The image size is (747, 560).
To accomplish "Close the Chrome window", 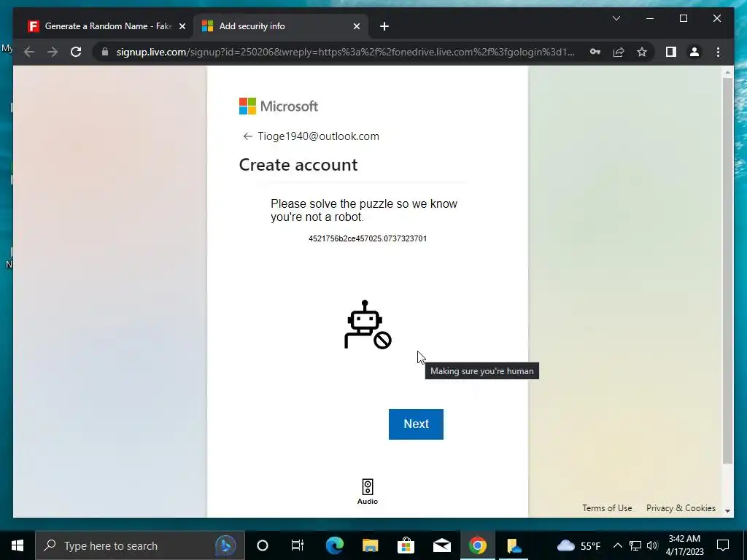I will 716,18.
